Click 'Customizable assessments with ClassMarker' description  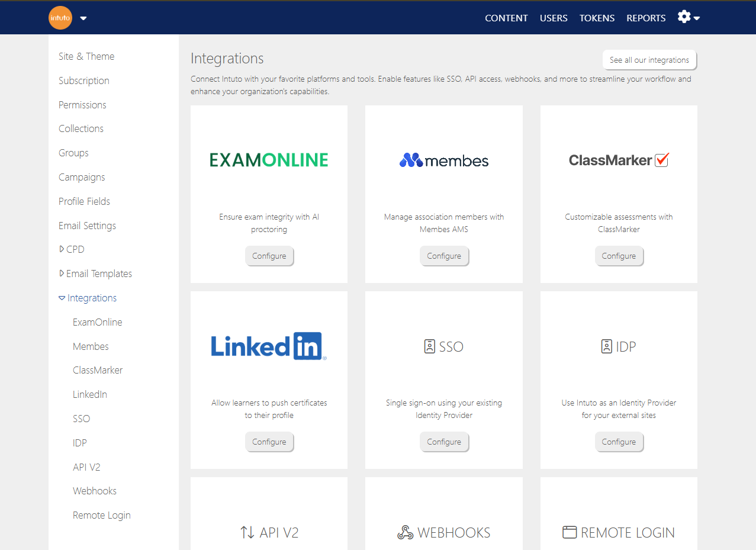click(619, 223)
